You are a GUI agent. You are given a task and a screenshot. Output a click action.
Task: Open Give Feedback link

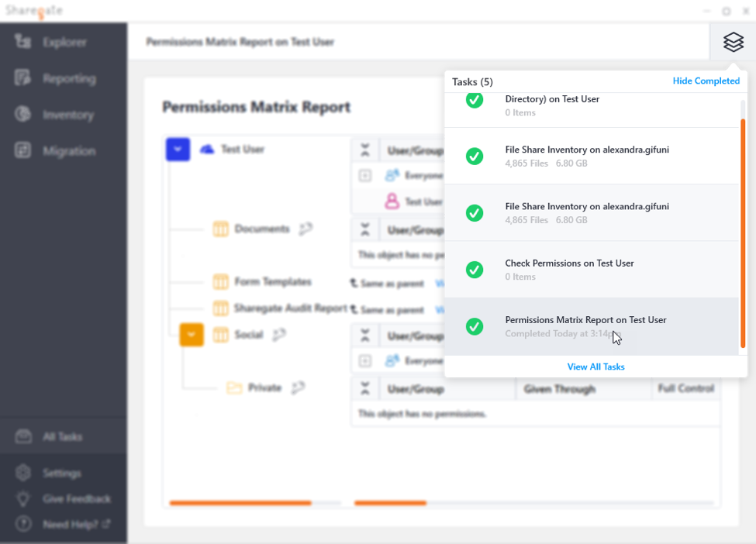point(77,499)
